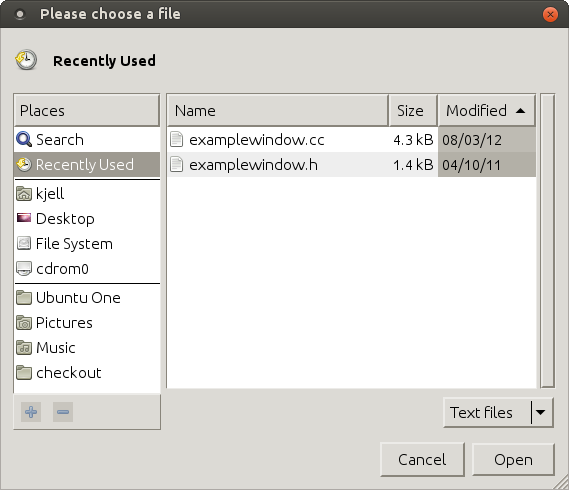Click the vertical scrollbar of file list

(547, 241)
